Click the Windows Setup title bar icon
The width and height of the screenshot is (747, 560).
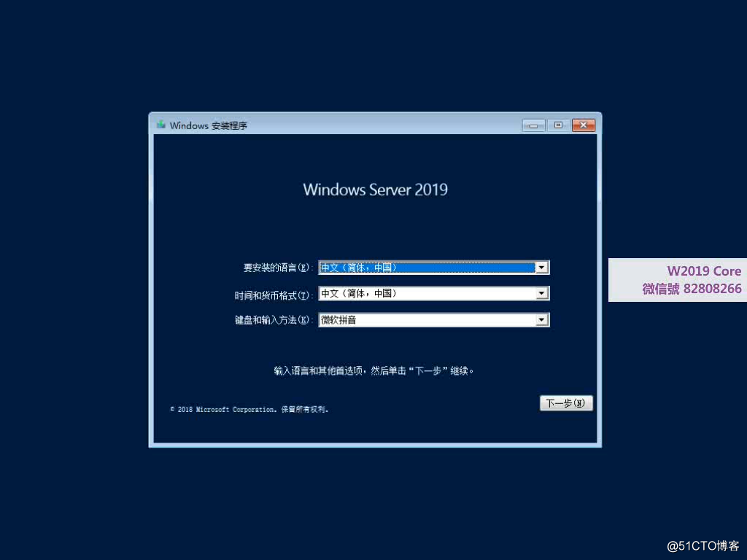pos(161,125)
